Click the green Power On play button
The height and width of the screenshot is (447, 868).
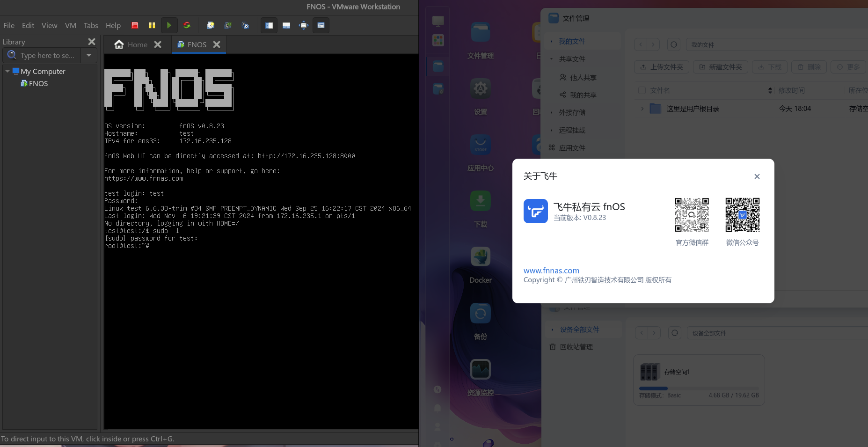(x=169, y=25)
